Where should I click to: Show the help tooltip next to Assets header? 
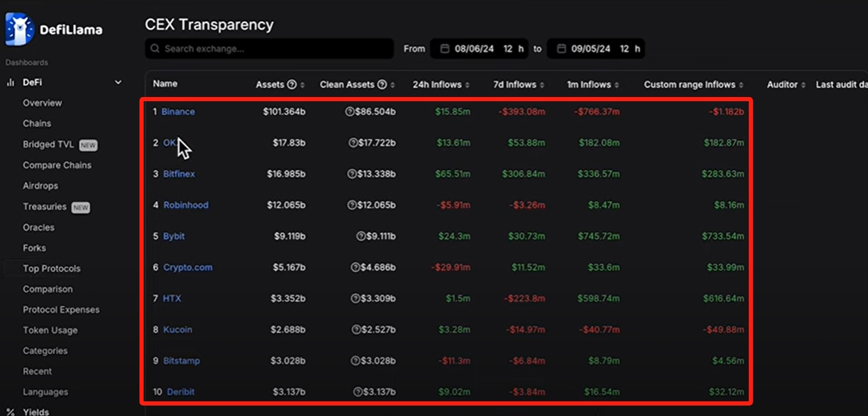(292, 84)
